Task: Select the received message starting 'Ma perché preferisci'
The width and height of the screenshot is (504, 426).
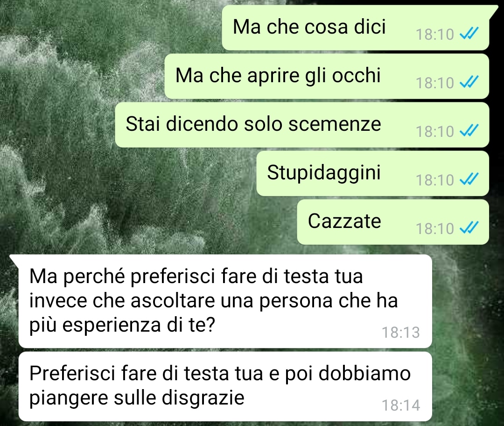Action: tap(225, 301)
